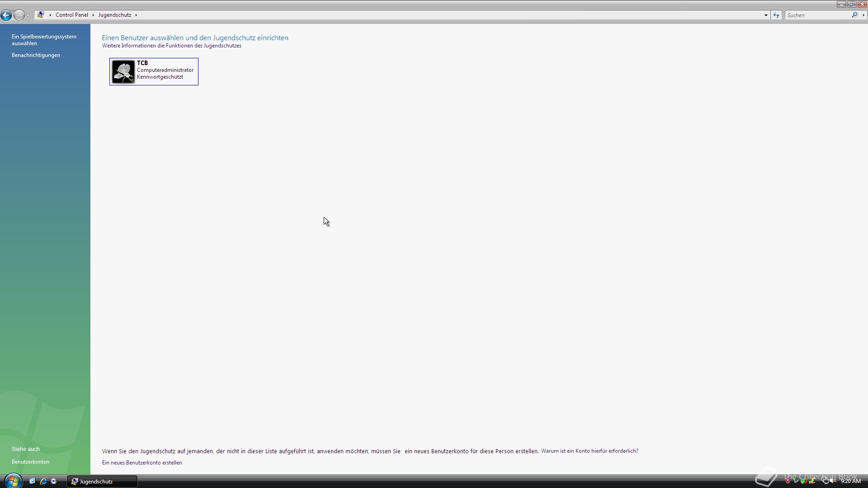The image size is (868, 488).
Task: Click the greyed Forward navigation arrow
Action: pos(19,15)
